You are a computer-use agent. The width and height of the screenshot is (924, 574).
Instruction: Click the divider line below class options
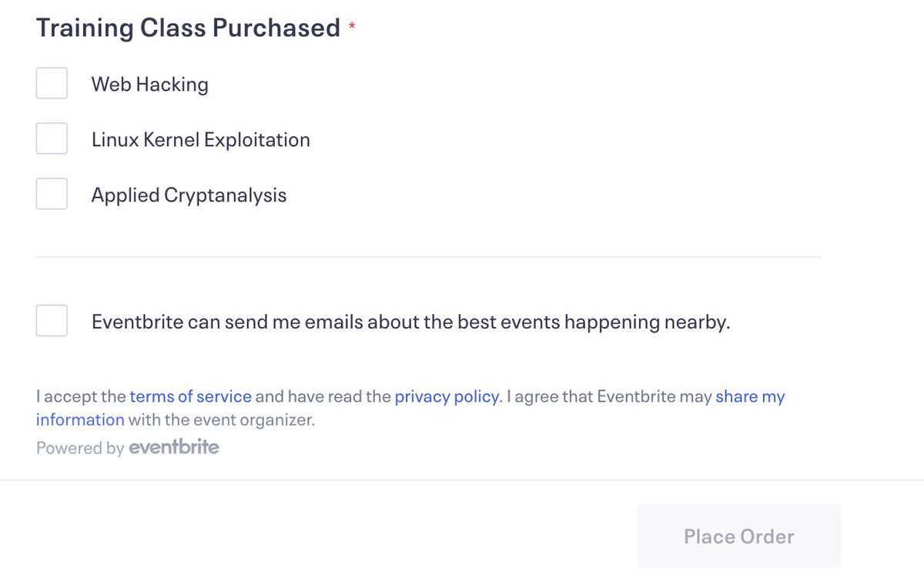pos(428,257)
